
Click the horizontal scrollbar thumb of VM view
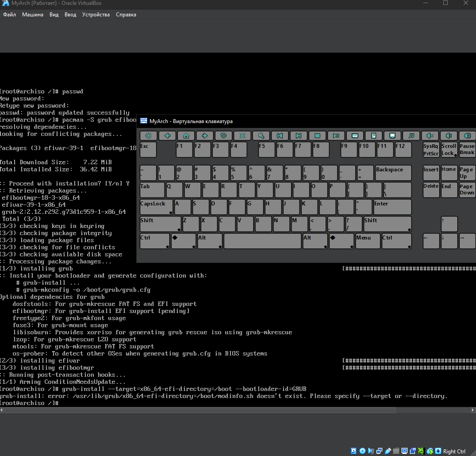click(x=201, y=410)
